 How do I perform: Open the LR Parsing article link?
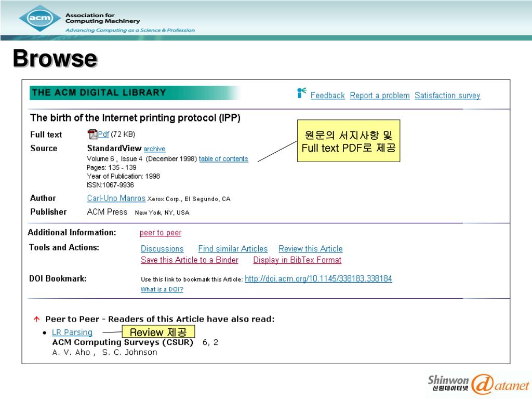pos(72,332)
